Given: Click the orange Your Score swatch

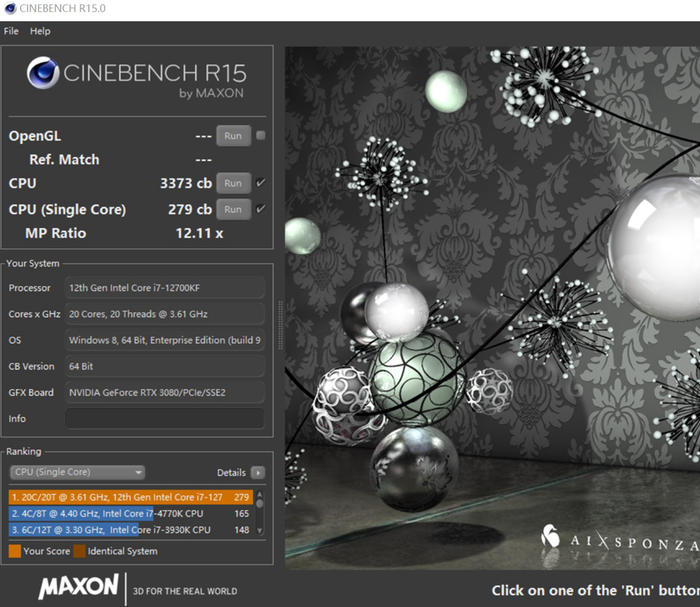Looking at the screenshot, I should [14, 551].
